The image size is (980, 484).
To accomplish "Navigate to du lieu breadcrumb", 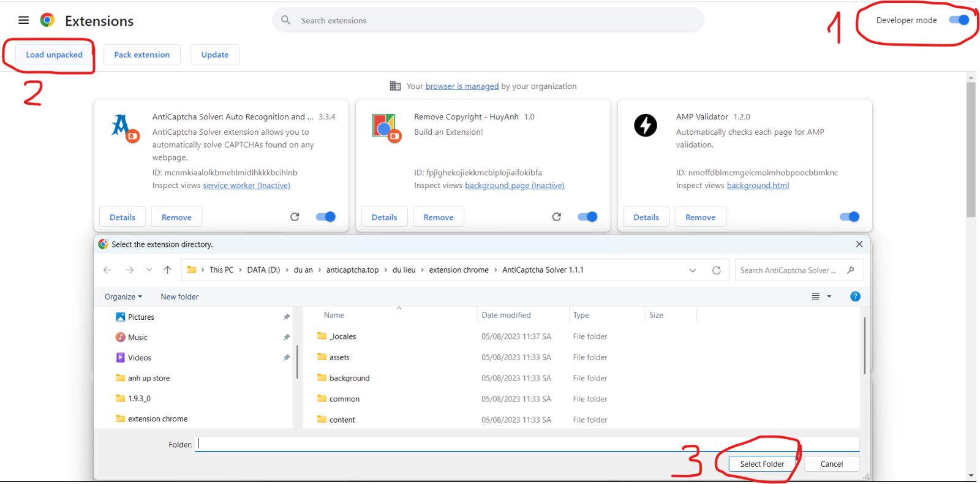I will pyautogui.click(x=404, y=270).
